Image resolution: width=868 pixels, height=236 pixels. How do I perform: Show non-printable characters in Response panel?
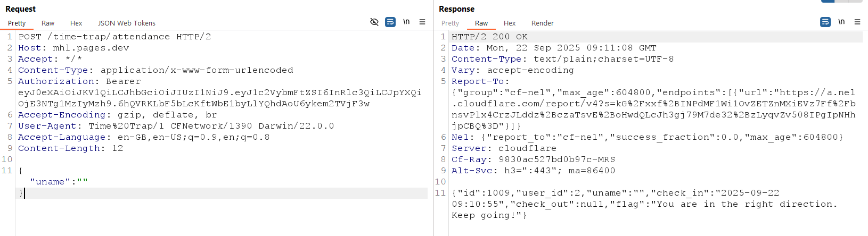(x=841, y=22)
